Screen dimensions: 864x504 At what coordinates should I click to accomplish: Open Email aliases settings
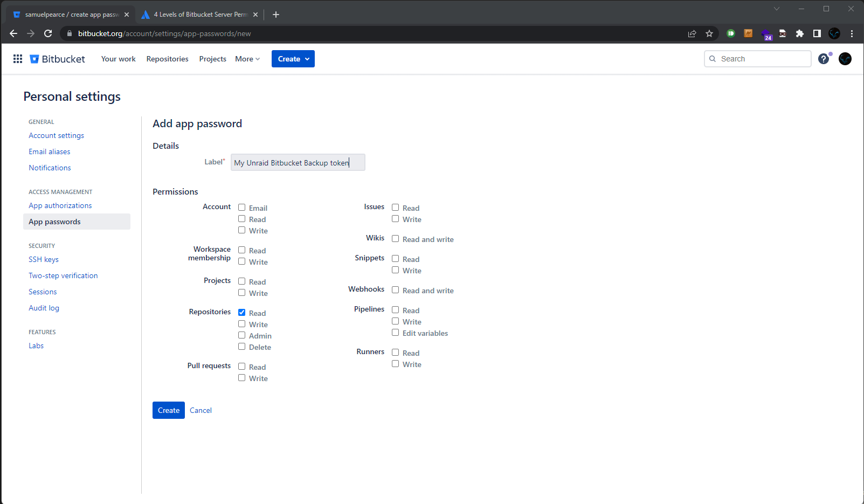(50, 151)
